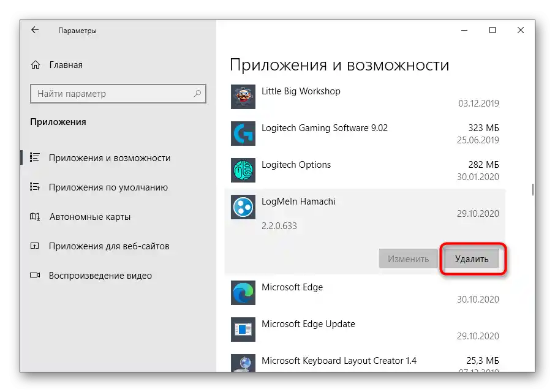Select Microsoft Edge Update entry name
Viewport: 555px width, 392px height.
308,324
